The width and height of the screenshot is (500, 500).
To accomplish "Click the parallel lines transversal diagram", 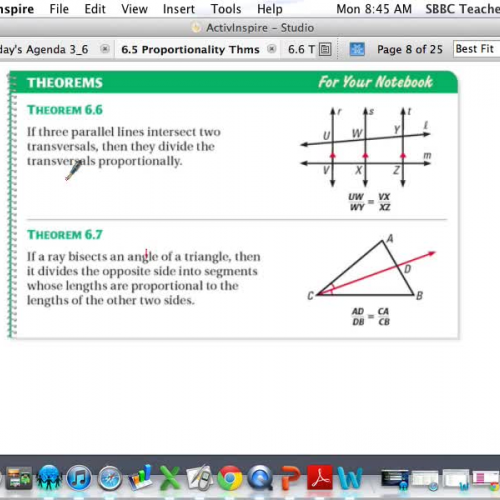I will click(366, 147).
